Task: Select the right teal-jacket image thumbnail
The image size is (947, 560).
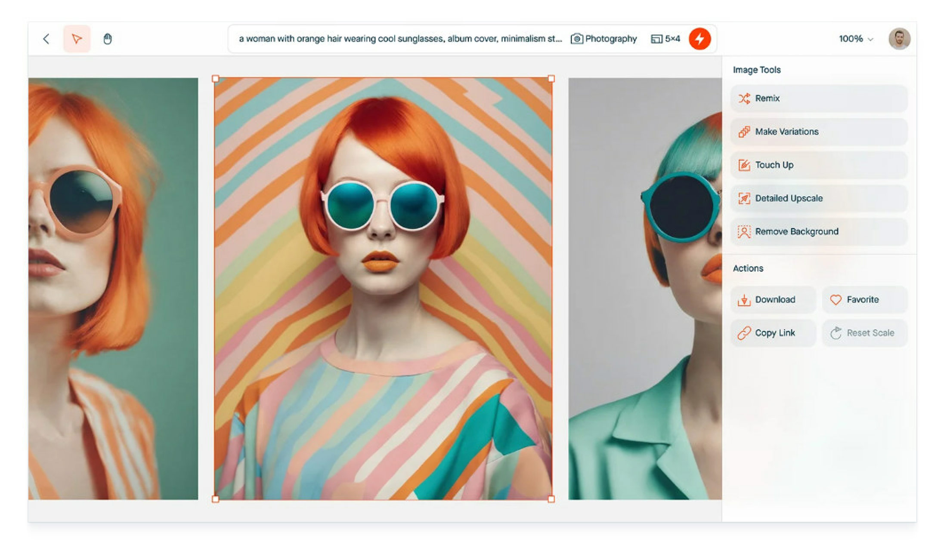Action: [x=644, y=288]
